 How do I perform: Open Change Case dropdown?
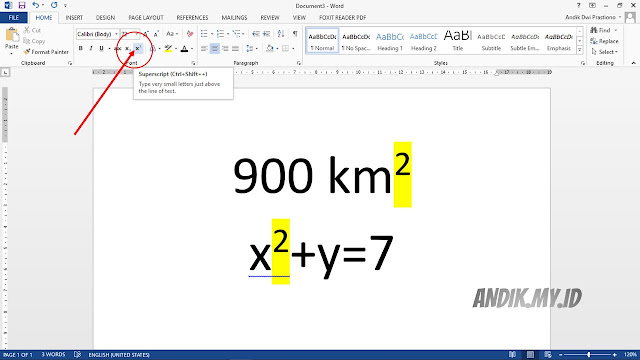tap(172, 34)
